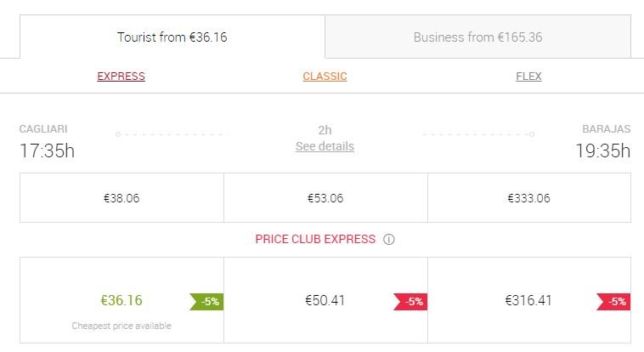Click the -5% badge beside €50.41
The height and width of the screenshot is (352, 644).
(410, 301)
